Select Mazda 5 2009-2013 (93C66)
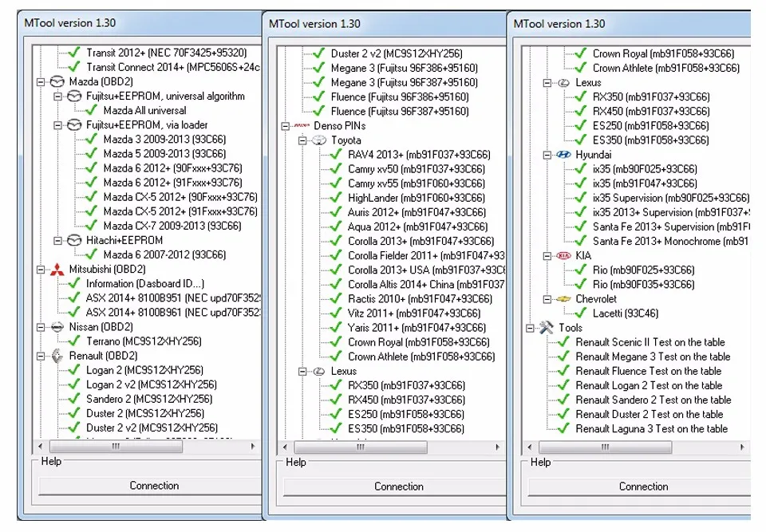Image resolution: width=766 pixels, height=532 pixels. (x=164, y=153)
